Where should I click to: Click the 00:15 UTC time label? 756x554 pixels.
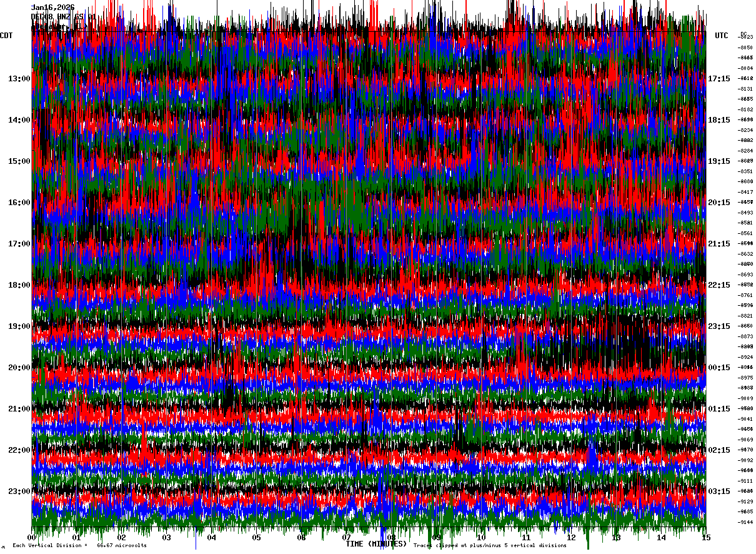tap(719, 368)
